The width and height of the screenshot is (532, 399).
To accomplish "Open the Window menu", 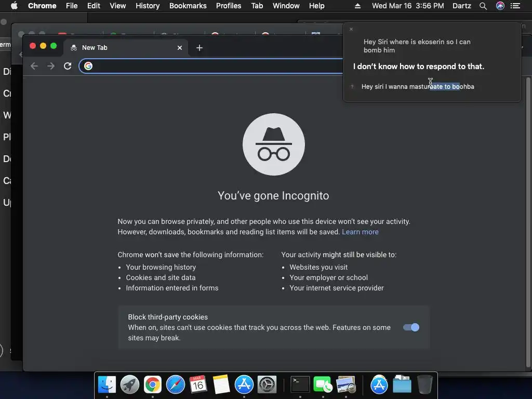I will [x=286, y=6].
